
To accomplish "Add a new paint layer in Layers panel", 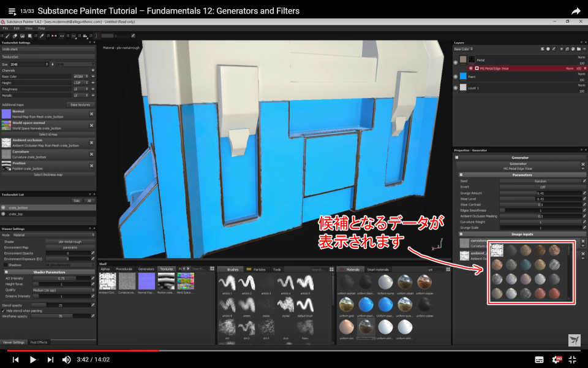I will point(562,49).
